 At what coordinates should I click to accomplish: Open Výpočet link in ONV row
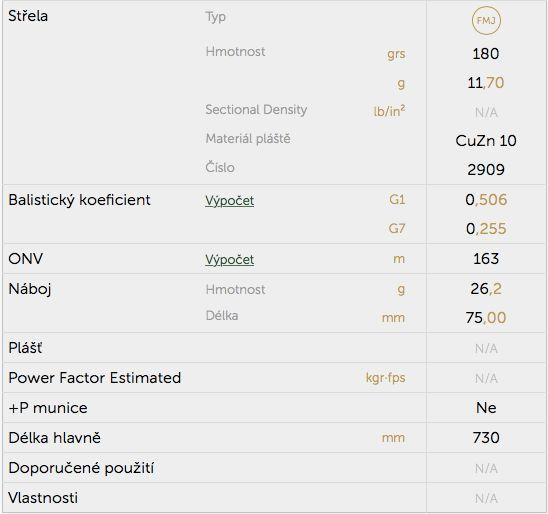230,260
